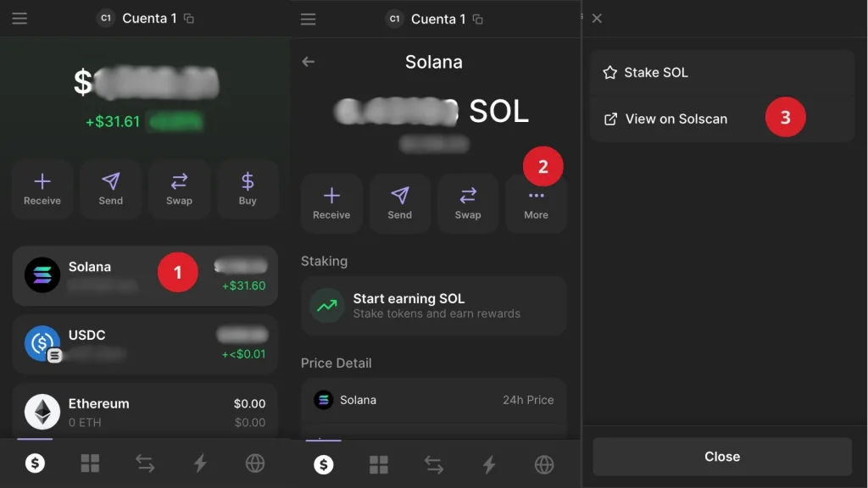Select collectibles grid tab in Solana panel bar

click(379, 465)
